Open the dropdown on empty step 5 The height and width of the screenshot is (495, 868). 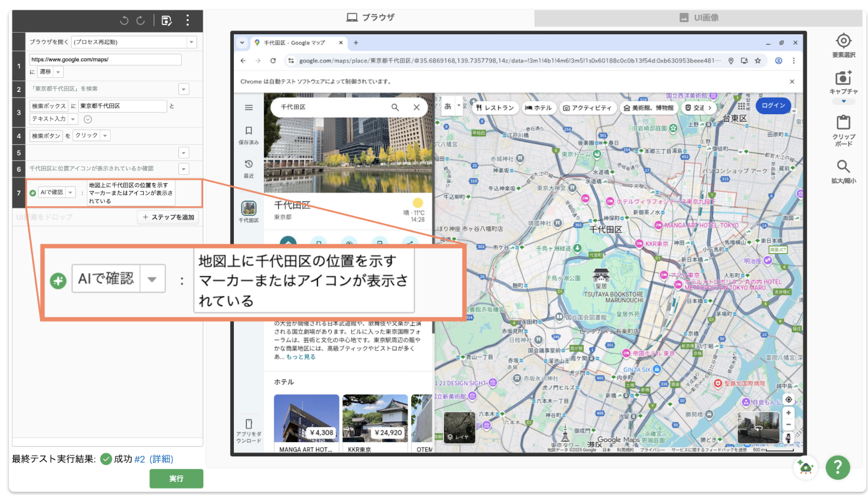tap(184, 153)
